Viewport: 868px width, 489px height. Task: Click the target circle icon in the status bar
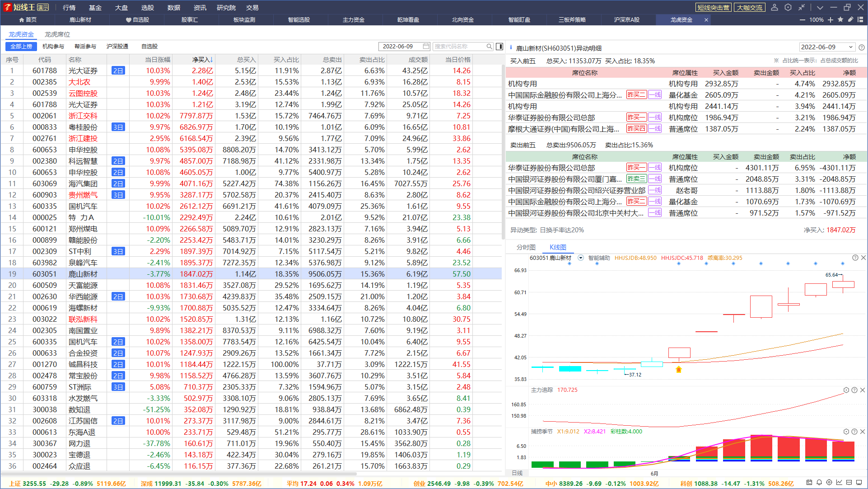coord(829,483)
